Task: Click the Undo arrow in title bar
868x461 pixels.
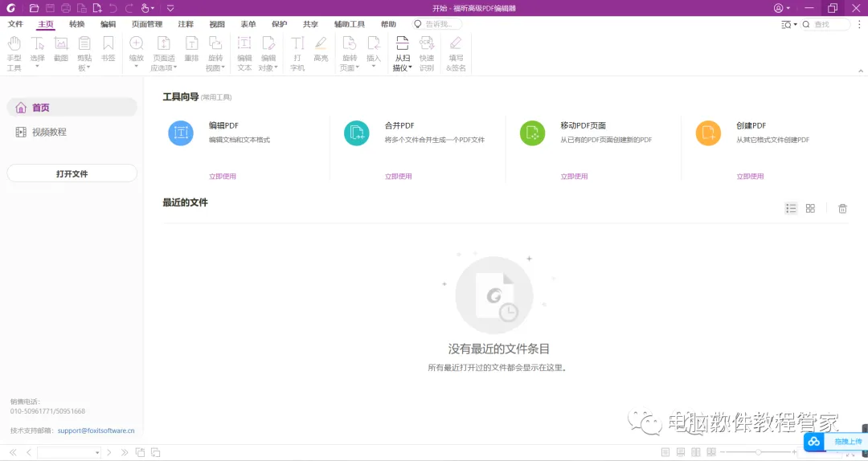Action: pos(113,8)
